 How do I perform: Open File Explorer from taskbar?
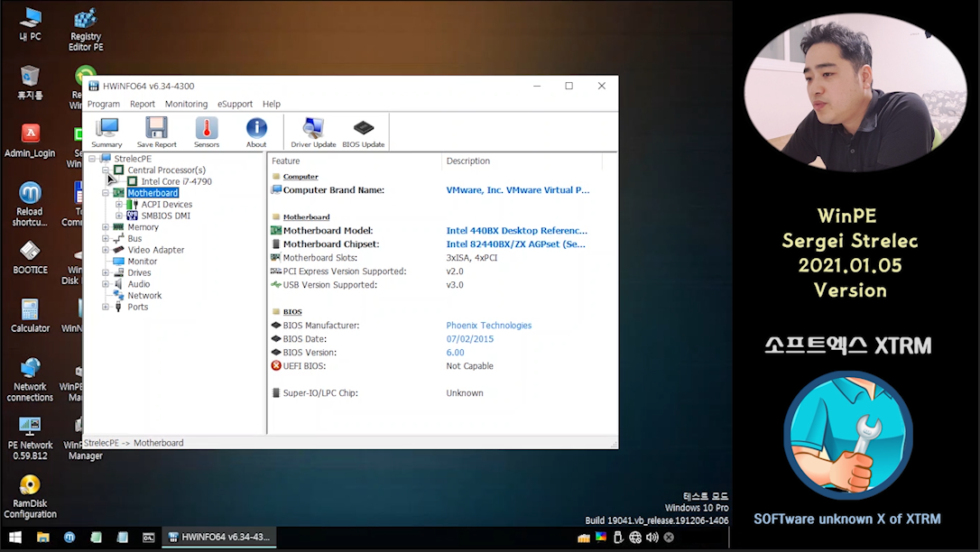tap(42, 537)
